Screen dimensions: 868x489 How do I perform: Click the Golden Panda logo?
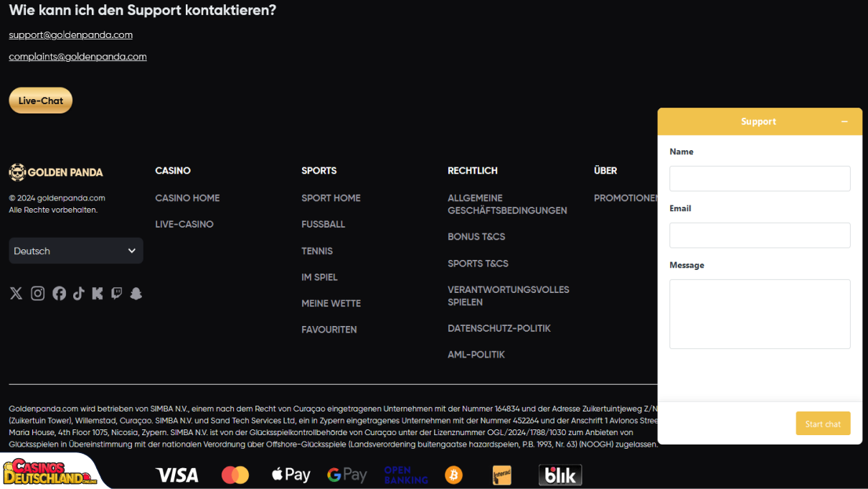56,172
